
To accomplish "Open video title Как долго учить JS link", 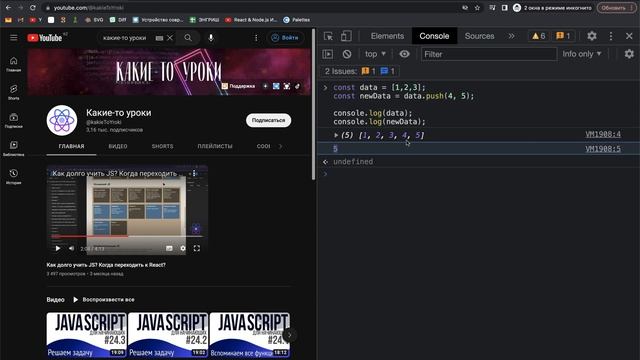I will click(106, 265).
